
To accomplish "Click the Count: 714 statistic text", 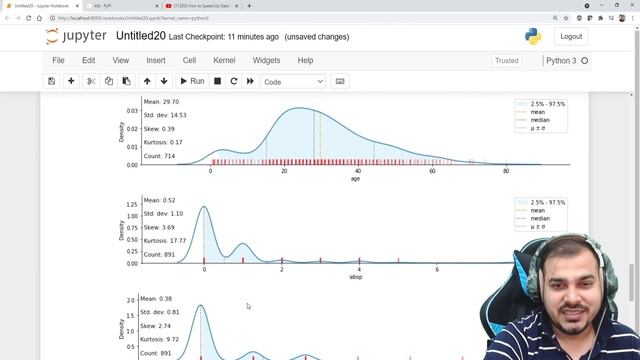I will (x=159, y=156).
